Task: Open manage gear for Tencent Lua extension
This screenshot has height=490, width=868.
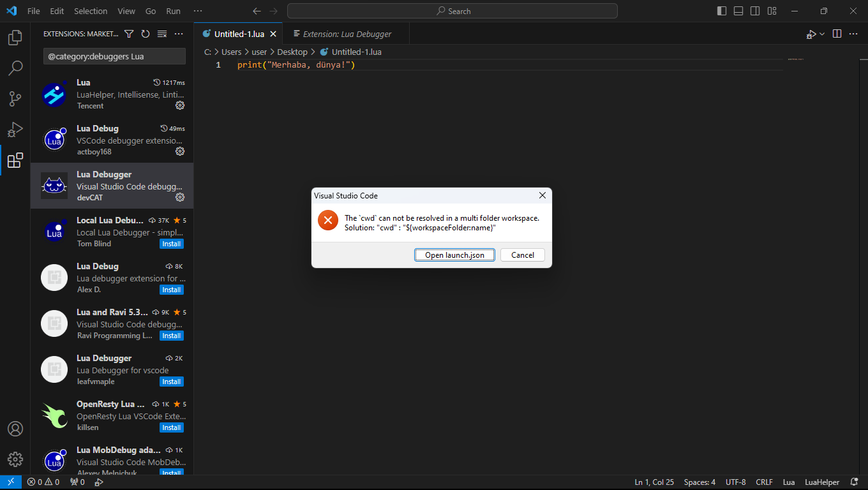Action: pos(180,105)
